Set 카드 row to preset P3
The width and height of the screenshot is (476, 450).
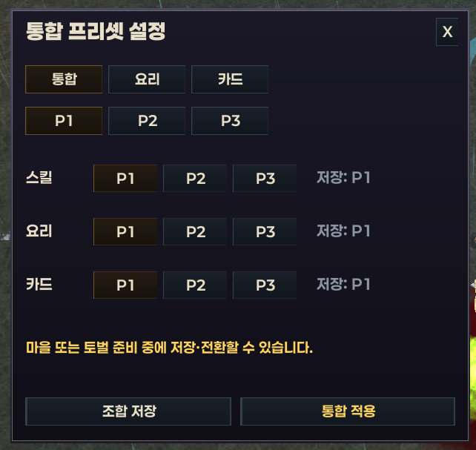tap(265, 285)
